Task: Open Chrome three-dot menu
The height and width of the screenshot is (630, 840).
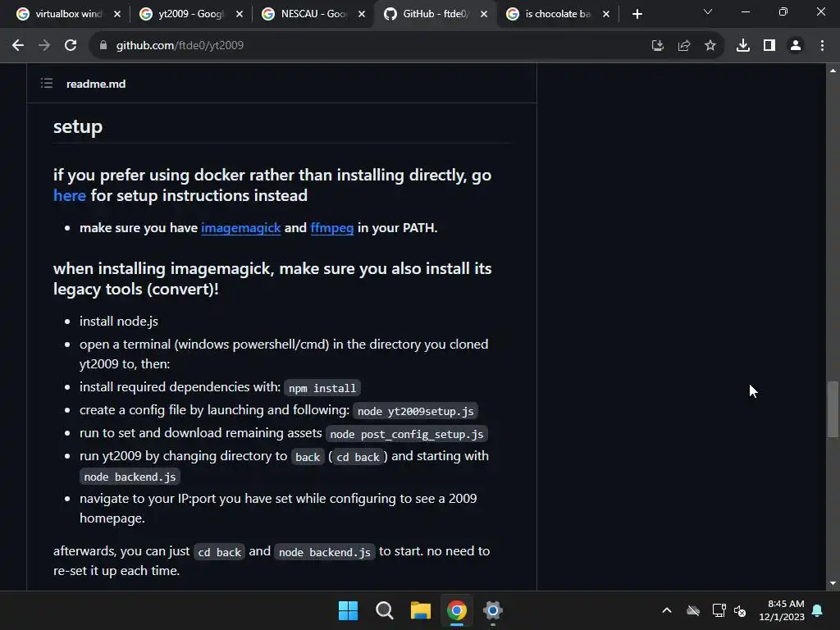Action: coord(822,46)
